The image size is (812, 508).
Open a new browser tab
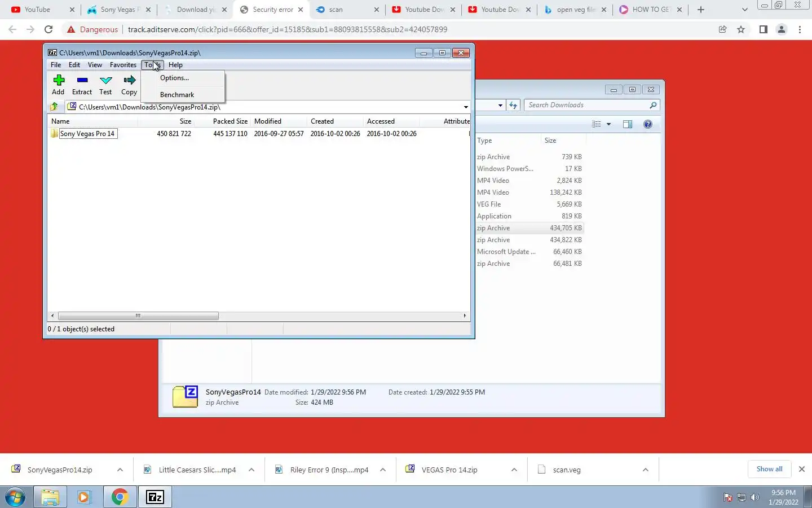701,10
